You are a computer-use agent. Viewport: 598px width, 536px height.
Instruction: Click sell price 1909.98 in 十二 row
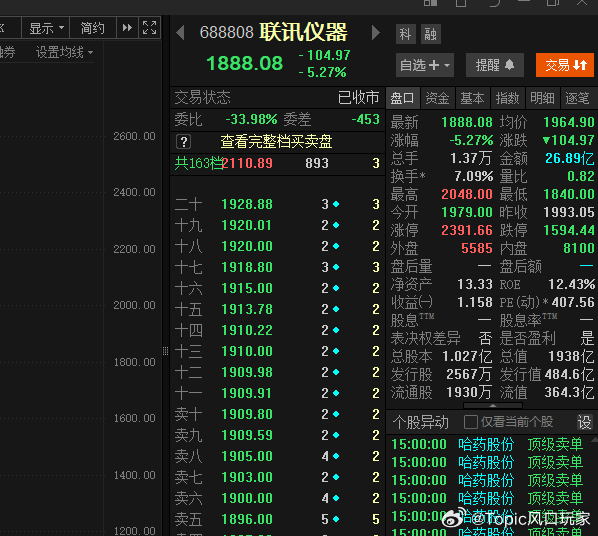click(247, 372)
